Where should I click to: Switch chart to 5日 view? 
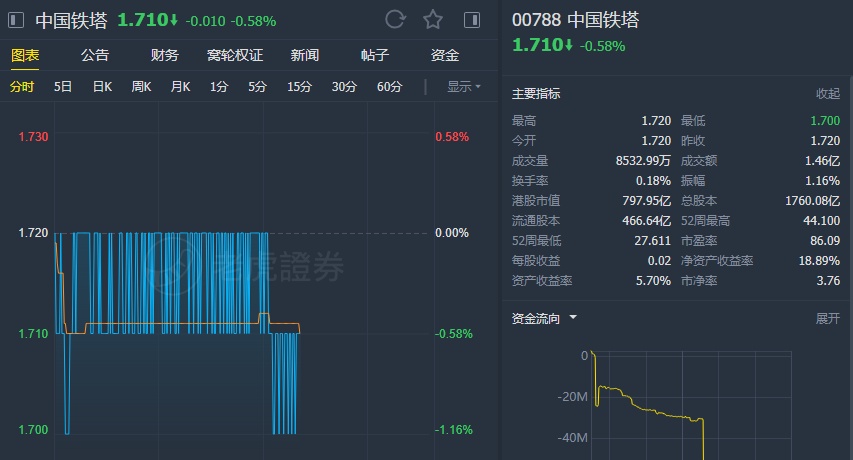click(63, 87)
